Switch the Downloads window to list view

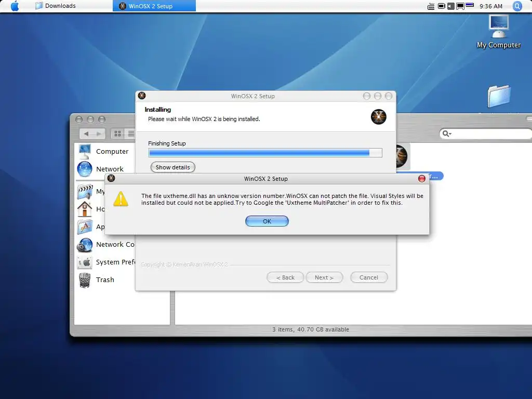pyautogui.click(x=130, y=134)
